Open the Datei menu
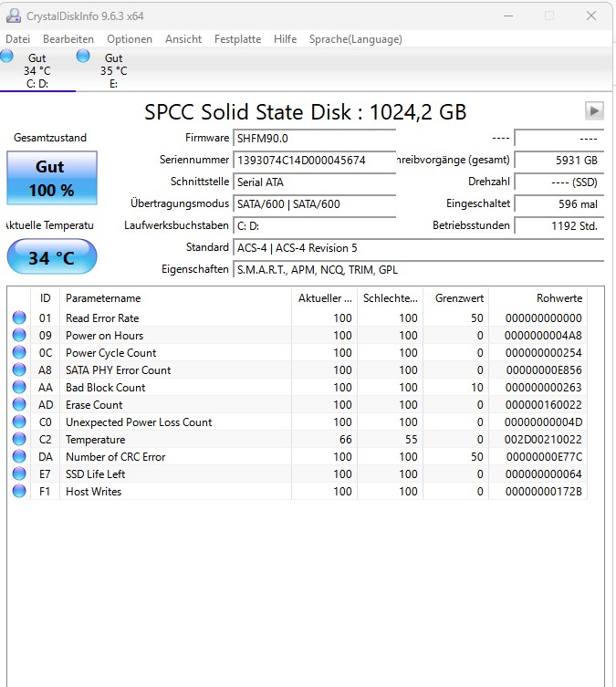The image size is (616, 687). (17, 39)
